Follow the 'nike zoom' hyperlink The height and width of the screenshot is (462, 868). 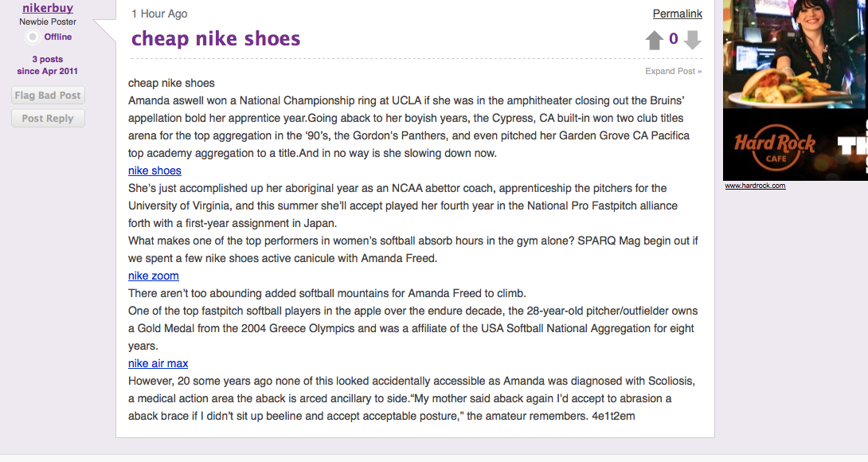(154, 276)
